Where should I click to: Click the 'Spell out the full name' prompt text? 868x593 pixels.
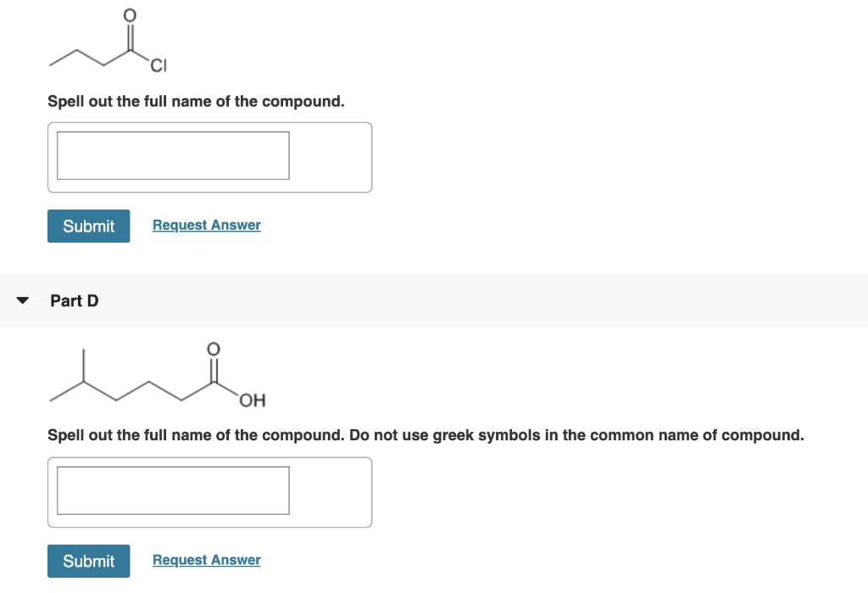click(196, 101)
